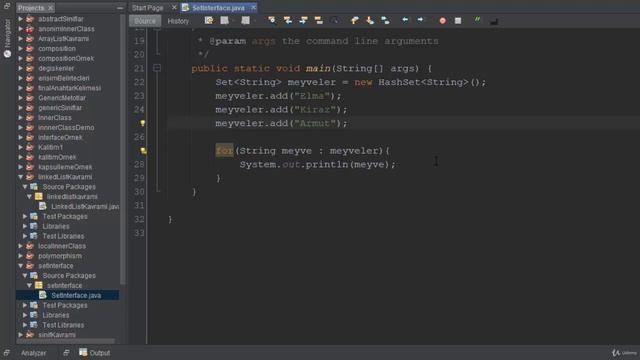The height and width of the screenshot is (360, 640).
Task: Click the Find Selection toolbar icon
Action: [271, 20]
